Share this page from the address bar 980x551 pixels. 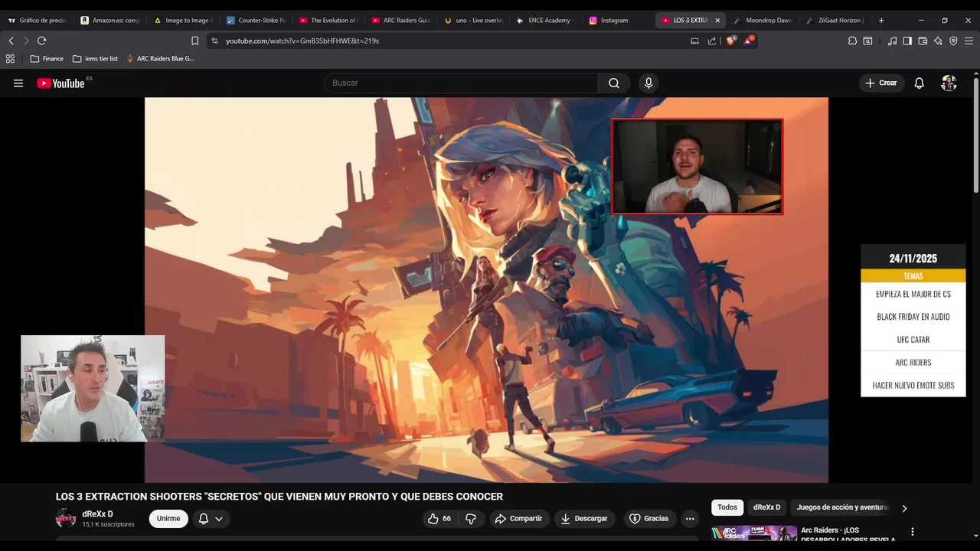click(712, 41)
